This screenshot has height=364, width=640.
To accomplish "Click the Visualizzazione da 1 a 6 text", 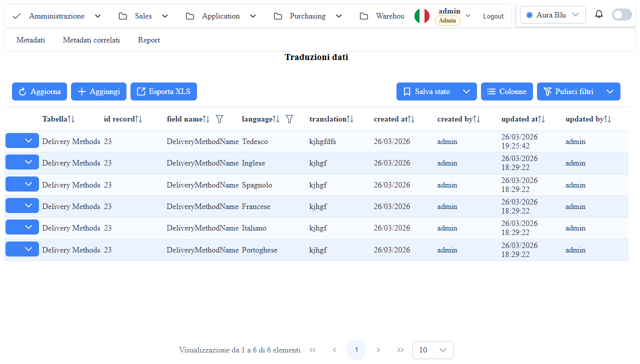I will 240,350.
